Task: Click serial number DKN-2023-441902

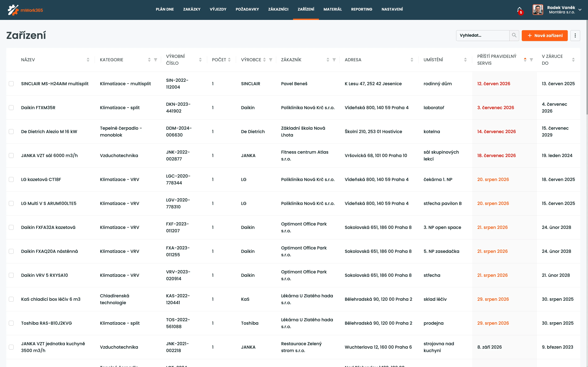Action: pos(178,108)
